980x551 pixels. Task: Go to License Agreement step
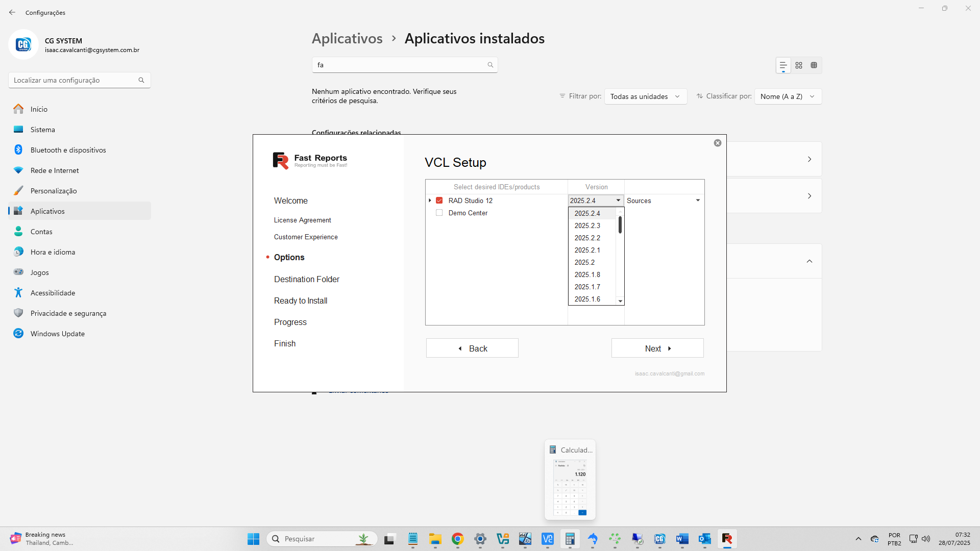[302, 220]
